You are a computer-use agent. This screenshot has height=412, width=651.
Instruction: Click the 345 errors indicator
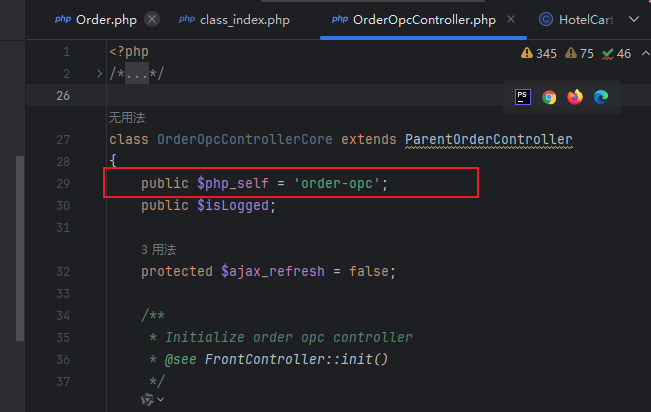coord(538,54)
